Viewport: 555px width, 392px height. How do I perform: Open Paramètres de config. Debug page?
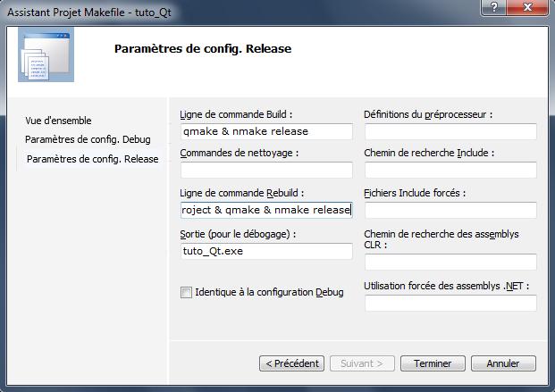point(88,139)
